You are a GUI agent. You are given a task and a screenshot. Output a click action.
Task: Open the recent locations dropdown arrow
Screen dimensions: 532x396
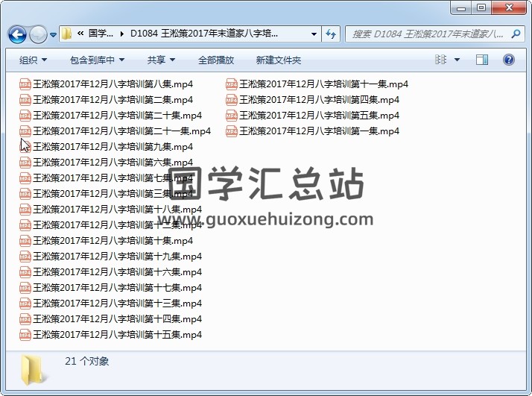coord(53,34)
